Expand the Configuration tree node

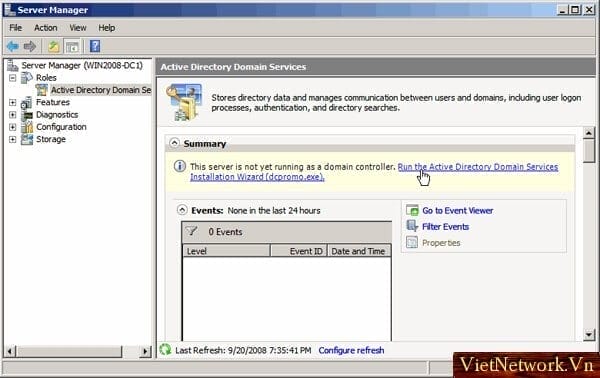click(x=13, y=127)
